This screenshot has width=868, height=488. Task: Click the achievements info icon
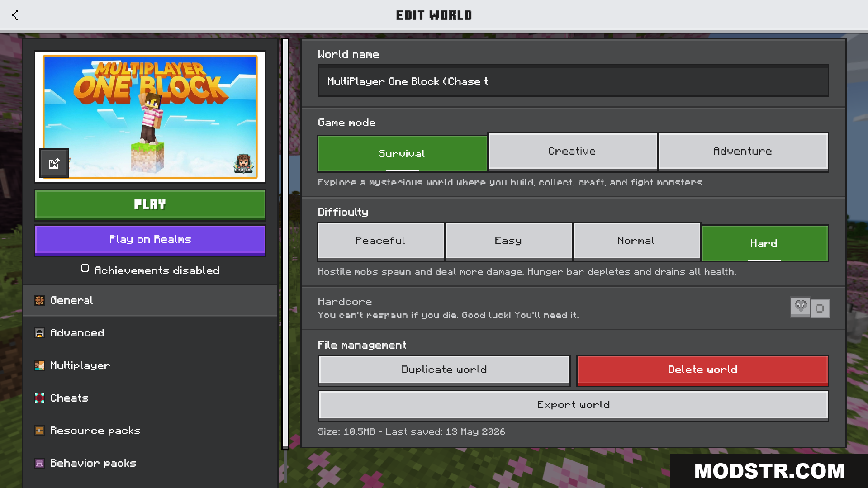85,268
